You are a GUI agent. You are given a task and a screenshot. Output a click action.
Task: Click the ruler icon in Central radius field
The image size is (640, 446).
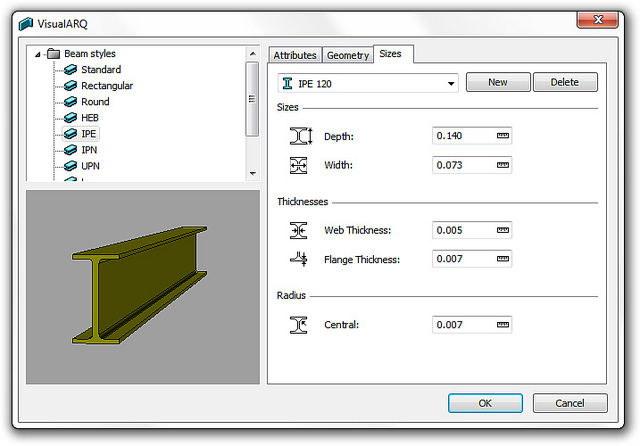[x=502, y=324]
